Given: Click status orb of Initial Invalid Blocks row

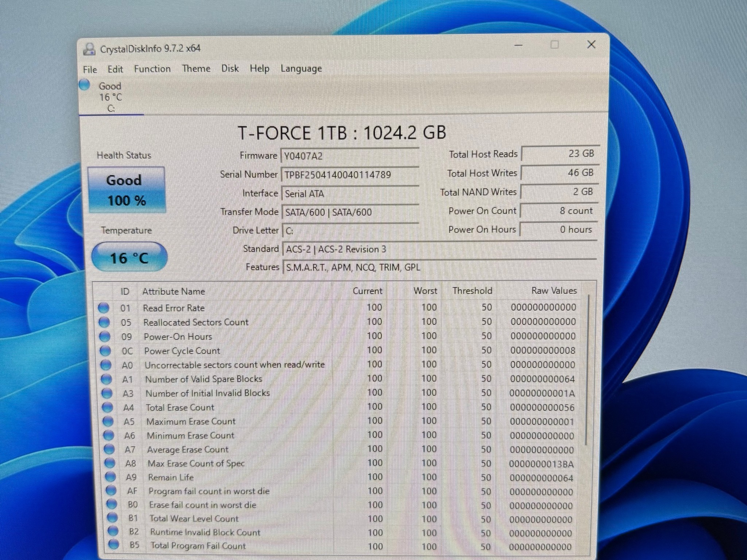Looking at the screenshot, I should tap(107, 393).
